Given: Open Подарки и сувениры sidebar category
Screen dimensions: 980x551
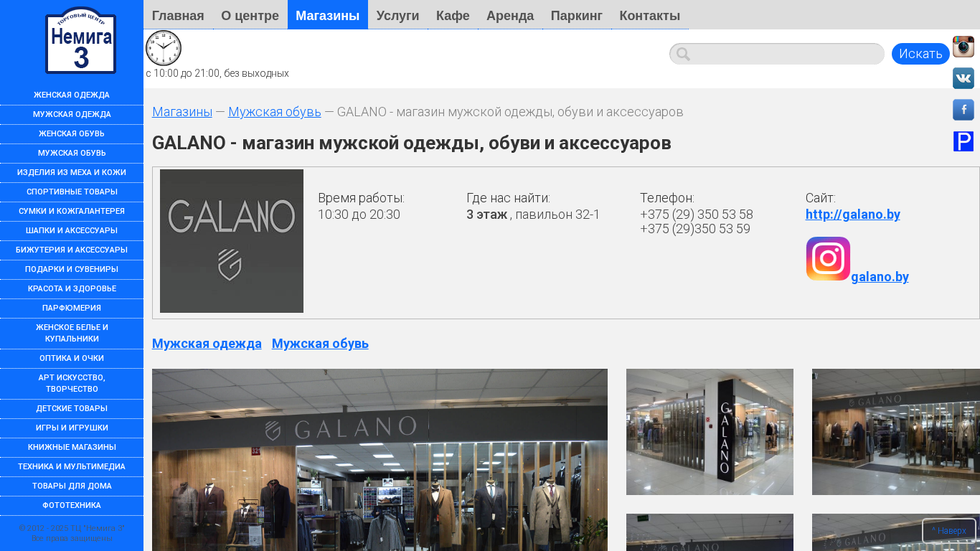Looking at the screenshot, I should coord(72,270).
